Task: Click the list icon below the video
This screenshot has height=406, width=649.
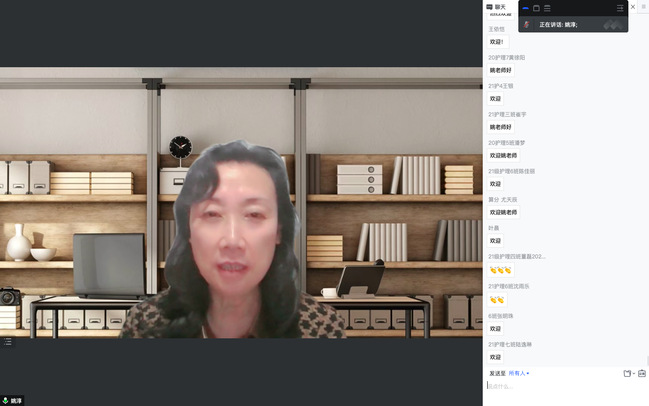Action: point(7,342)
